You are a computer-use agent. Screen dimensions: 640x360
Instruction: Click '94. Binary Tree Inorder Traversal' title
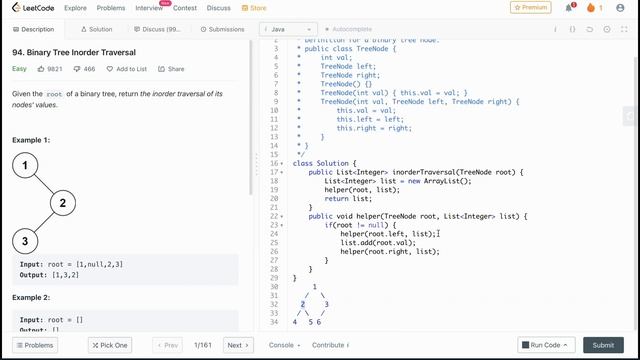click(74, 53)
